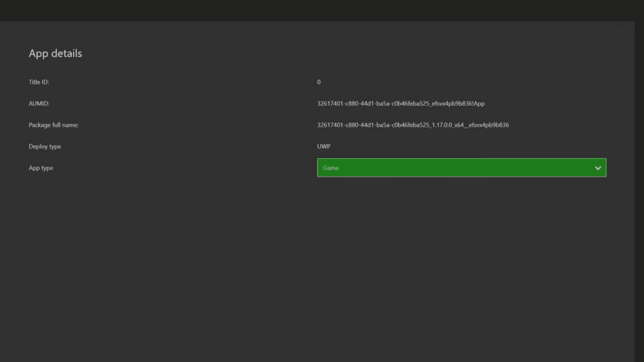
Task: Click the chevron on the Game dropdown
Action: click(598, 168)
